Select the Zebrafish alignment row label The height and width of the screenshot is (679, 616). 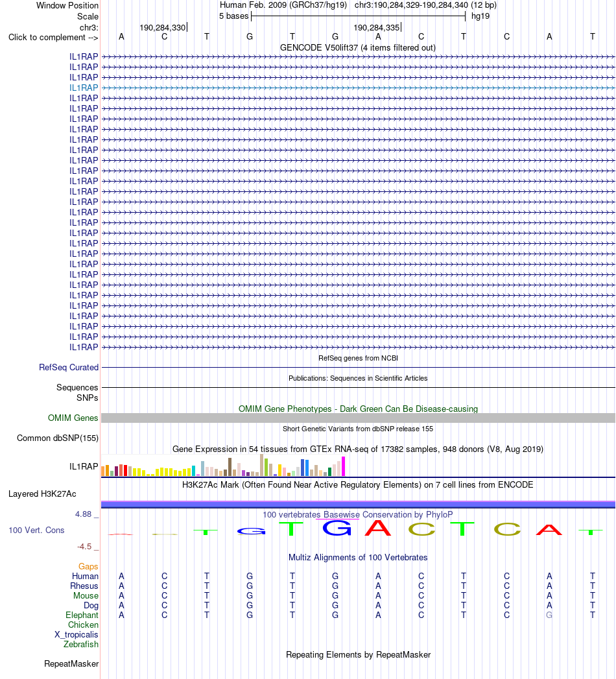point(81,645)
